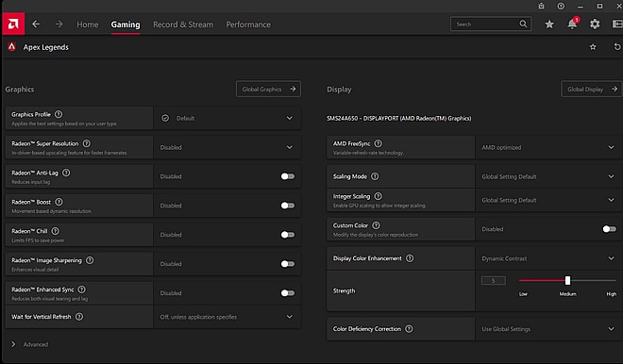Click the Global Display button

[592, 89]
